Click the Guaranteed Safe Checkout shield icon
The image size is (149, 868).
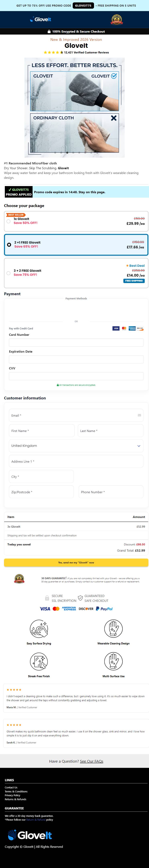[x=80, y=598]
